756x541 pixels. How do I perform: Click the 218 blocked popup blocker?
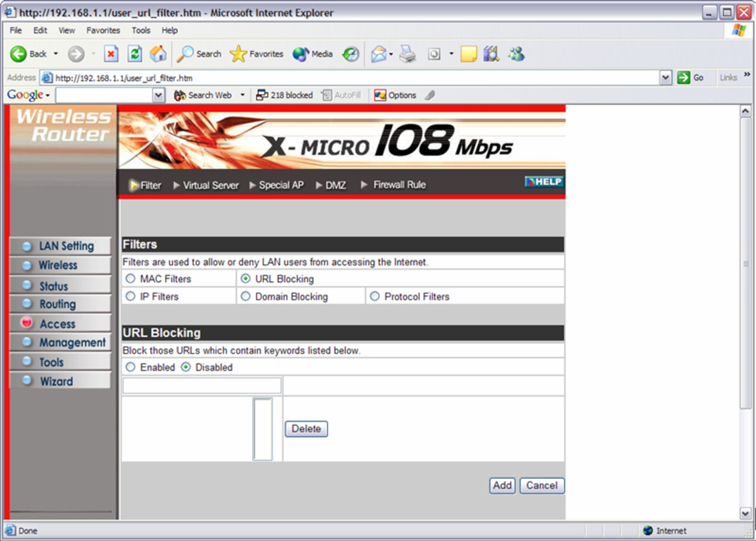(284, 96)
